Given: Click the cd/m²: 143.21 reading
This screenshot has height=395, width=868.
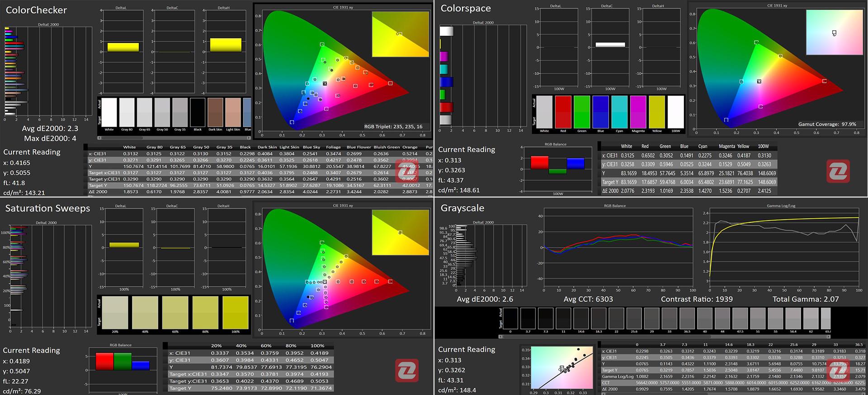Looking at the screenshot, I should click(24, 193).
